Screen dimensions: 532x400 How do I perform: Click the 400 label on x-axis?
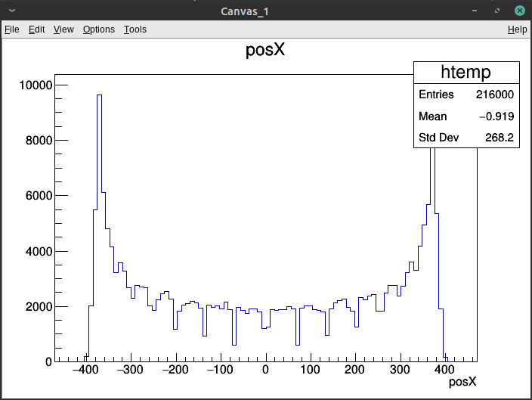tap(444, 370)
